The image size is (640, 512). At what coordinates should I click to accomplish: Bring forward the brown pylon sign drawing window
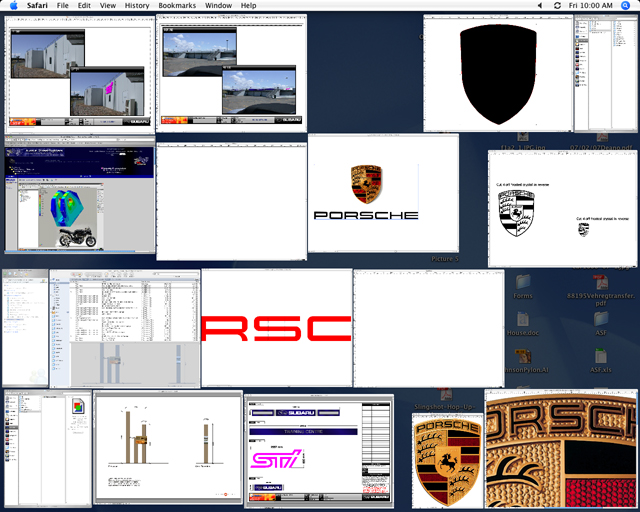(x=168, y=447)
